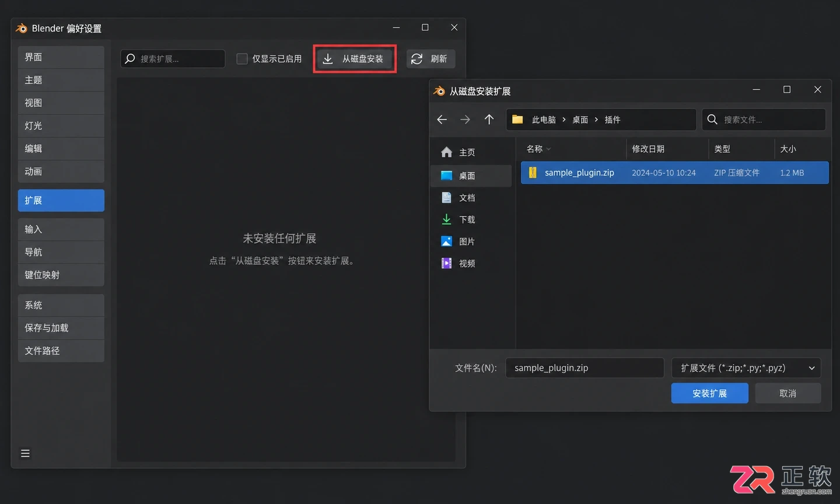Click the Blender logo in the 偏好设置 title bar

click(x=22, y=28)
